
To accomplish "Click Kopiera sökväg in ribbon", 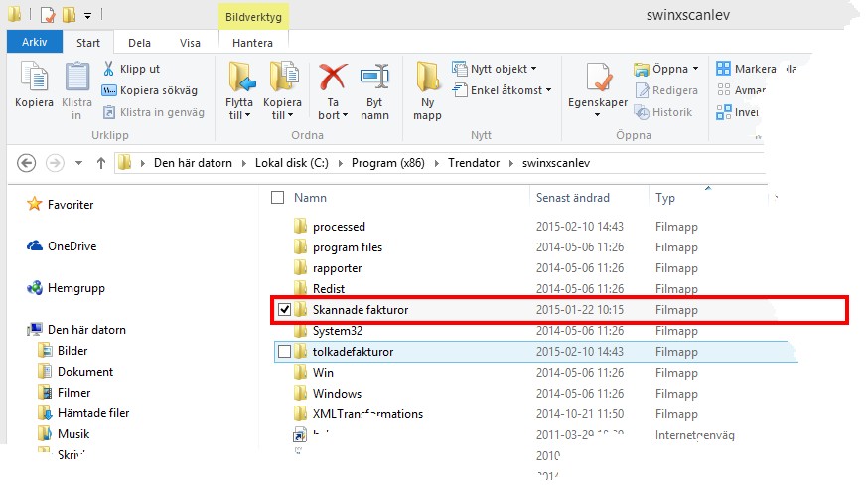I will tap(148, 90).
